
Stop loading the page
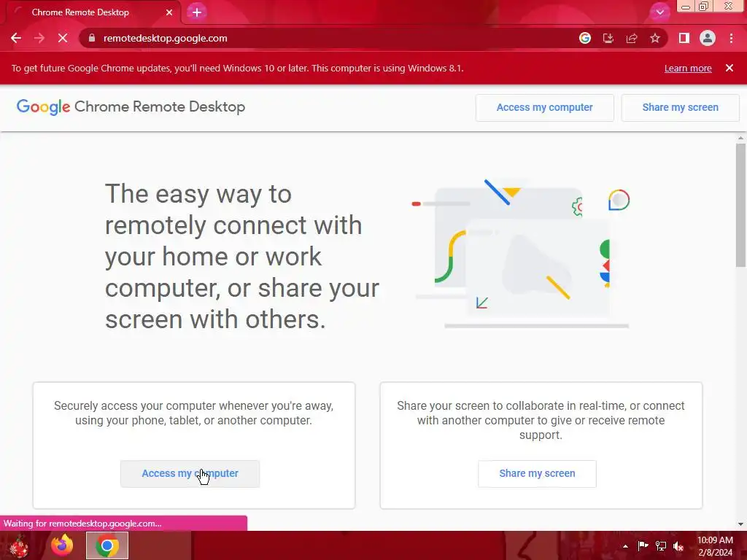(x=63, y=38)
